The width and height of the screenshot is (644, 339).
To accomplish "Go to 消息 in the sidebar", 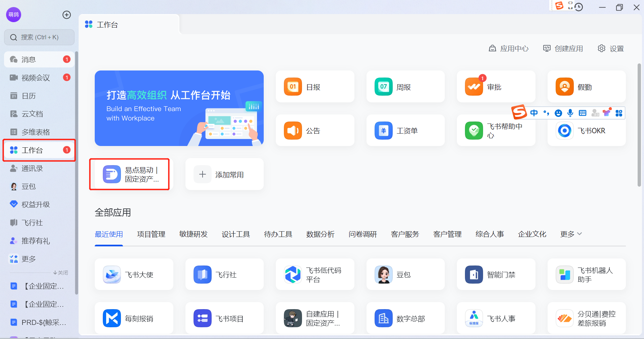I will tap(39, 59).
